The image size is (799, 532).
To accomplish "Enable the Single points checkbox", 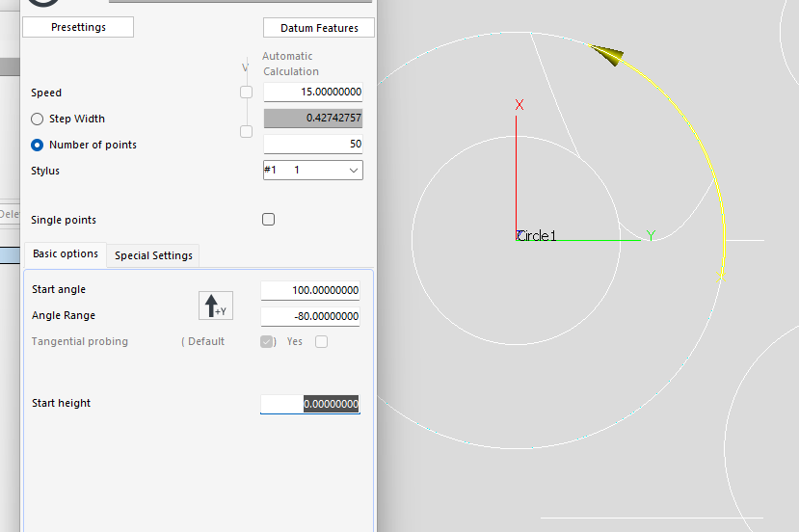I will (269, 220).
